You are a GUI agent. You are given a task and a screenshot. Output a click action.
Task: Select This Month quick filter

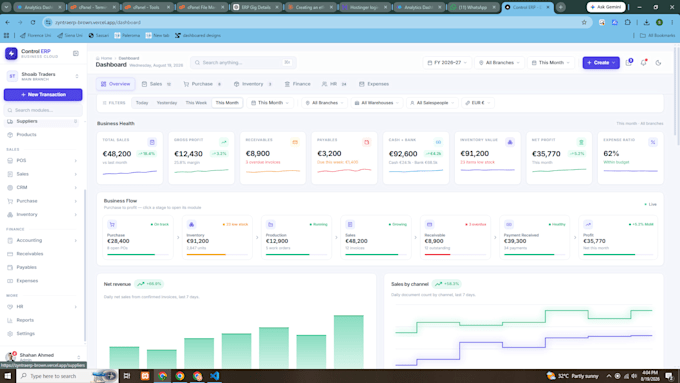pyautogui.click(x=227, y=103)
